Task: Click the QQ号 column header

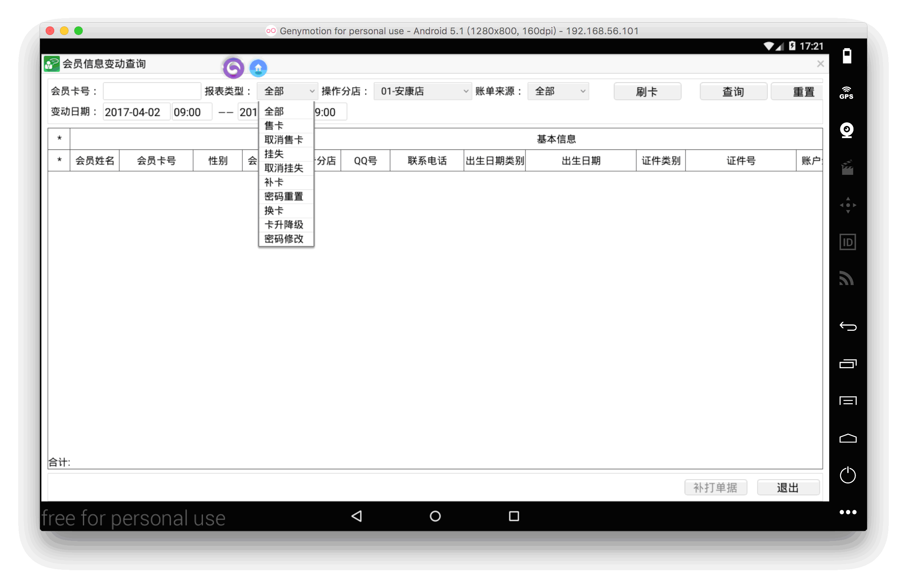Action: (365, 161)
